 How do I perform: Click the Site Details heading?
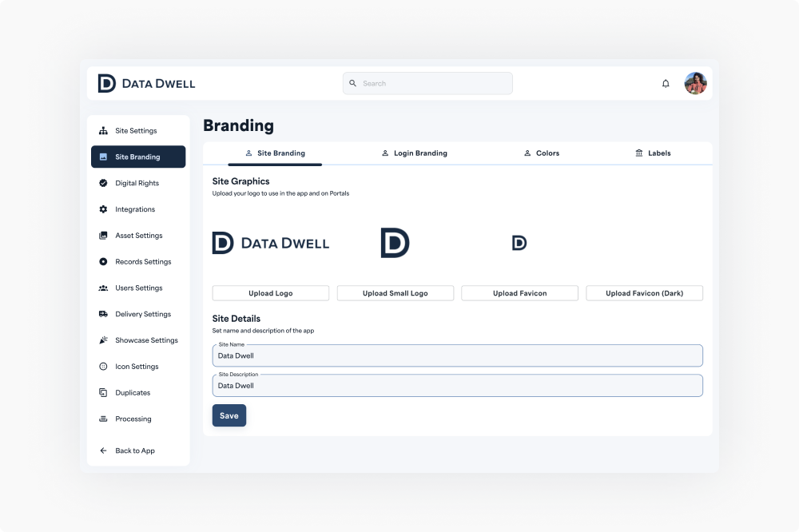[237, 319]
